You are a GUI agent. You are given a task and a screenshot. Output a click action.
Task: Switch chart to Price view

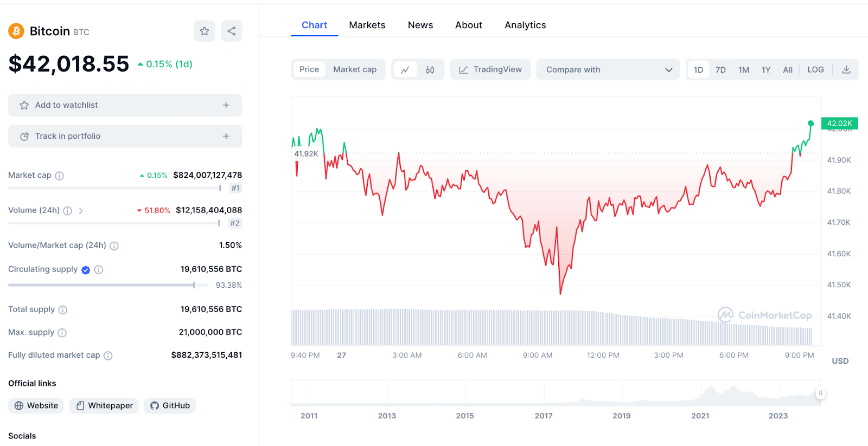(309, 69)
